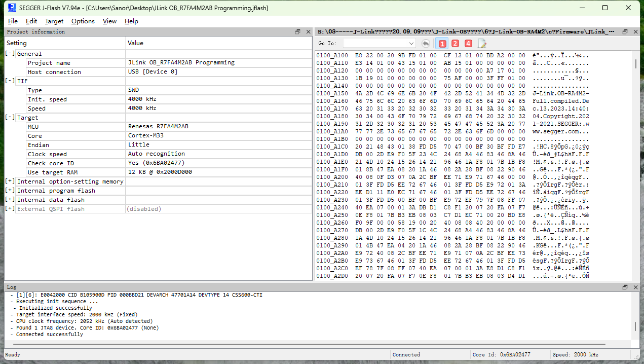Click the go-back arrow icon in data toolbar
Image resolution: width=644 pixels, height=364 pixels.
click(426, 44)
